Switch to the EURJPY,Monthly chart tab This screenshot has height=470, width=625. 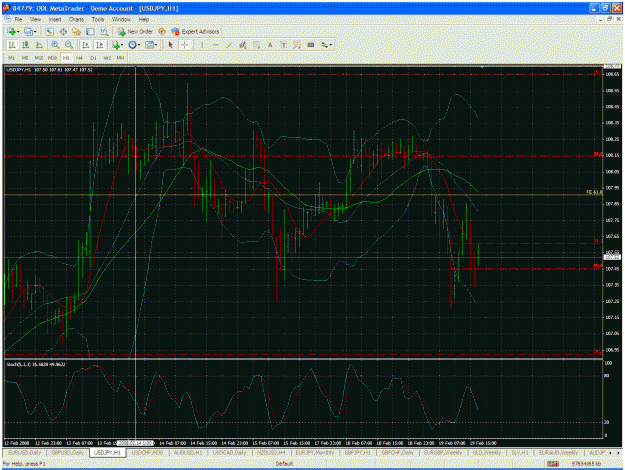point(314,453)
